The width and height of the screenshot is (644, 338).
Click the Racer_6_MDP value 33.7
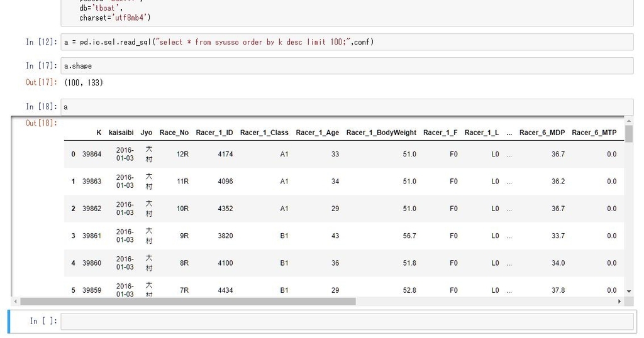tap(558, 236)
